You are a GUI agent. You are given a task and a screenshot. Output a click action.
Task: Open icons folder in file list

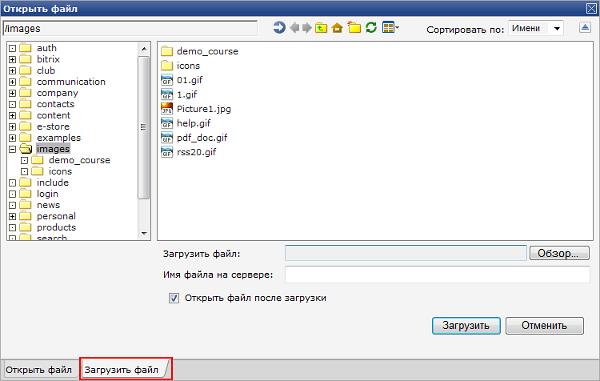click(181, 66)
